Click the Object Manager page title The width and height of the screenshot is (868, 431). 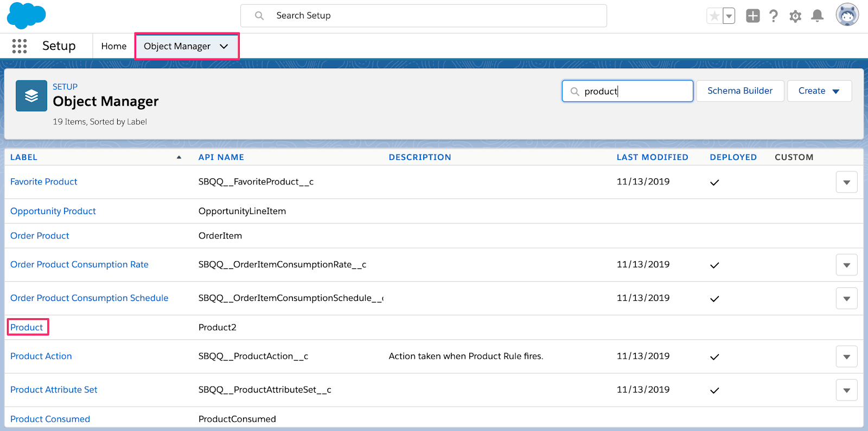[106, 101]
